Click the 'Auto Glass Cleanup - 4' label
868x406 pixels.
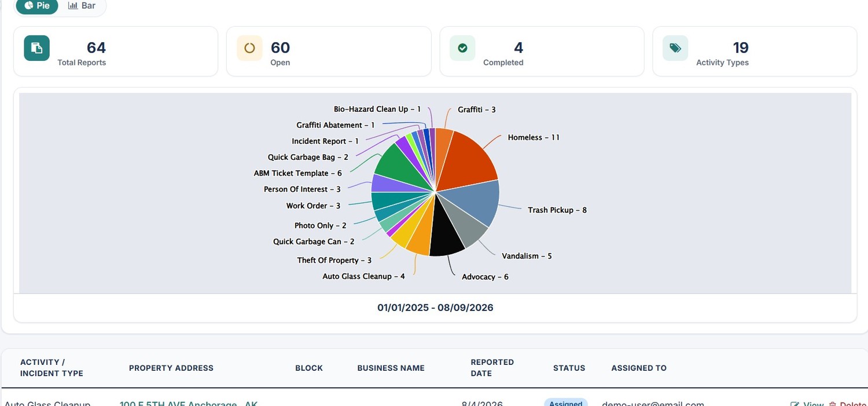click(363, 276)
